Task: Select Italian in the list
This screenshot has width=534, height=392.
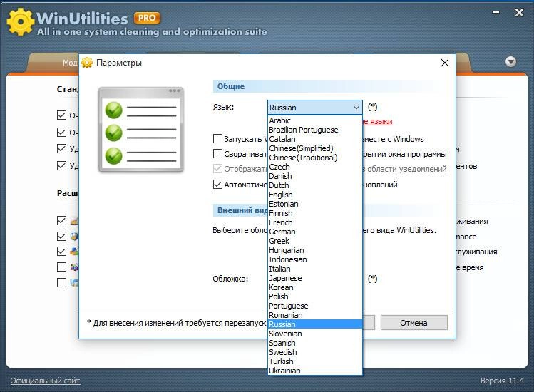Action: pyautogui.click(x=314, y=269)
